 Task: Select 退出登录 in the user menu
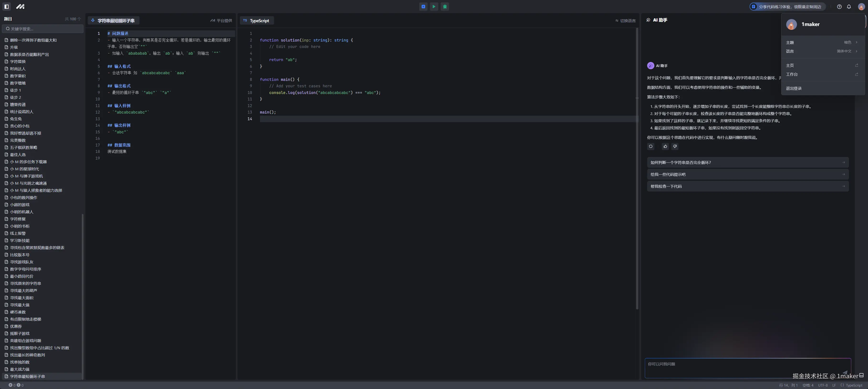tap(794, 88)
